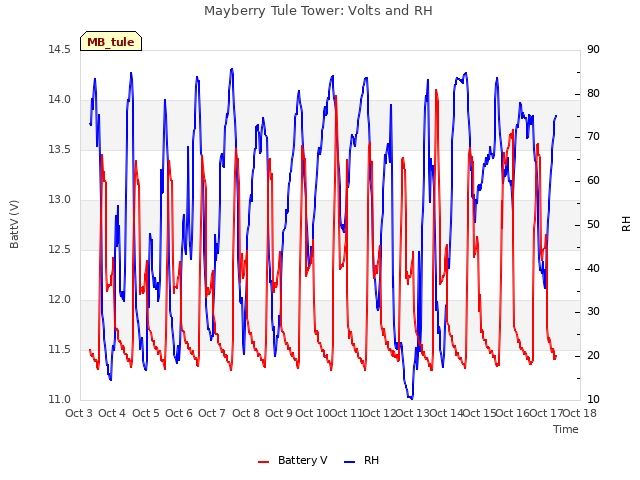Click the 14.0 tick on the BattV axis
640x480 pixels.
tap(59, 100)
